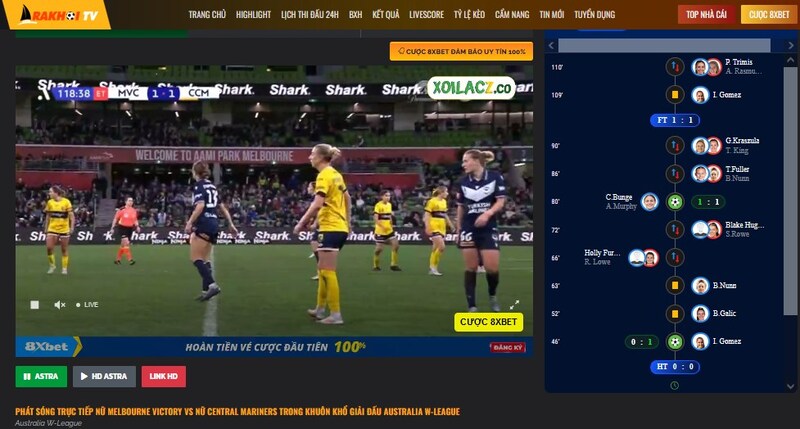Switch to the HD ASTRA stream
The image size is (800, 429).
pyautogui.click(x=104, y=376)
